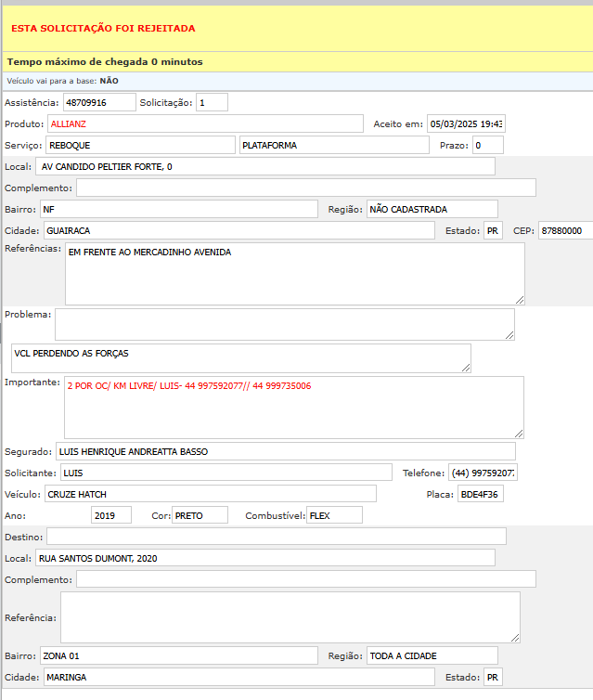Click the Serviço field showing REBOQUE
Image resolution: width=593 pixels, height=700 pixels.
pyautogui.click(x=140, y=145)
